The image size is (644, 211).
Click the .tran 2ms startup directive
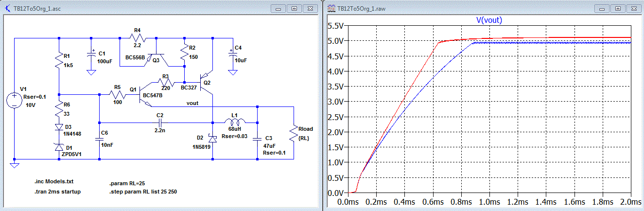(58, 192)
